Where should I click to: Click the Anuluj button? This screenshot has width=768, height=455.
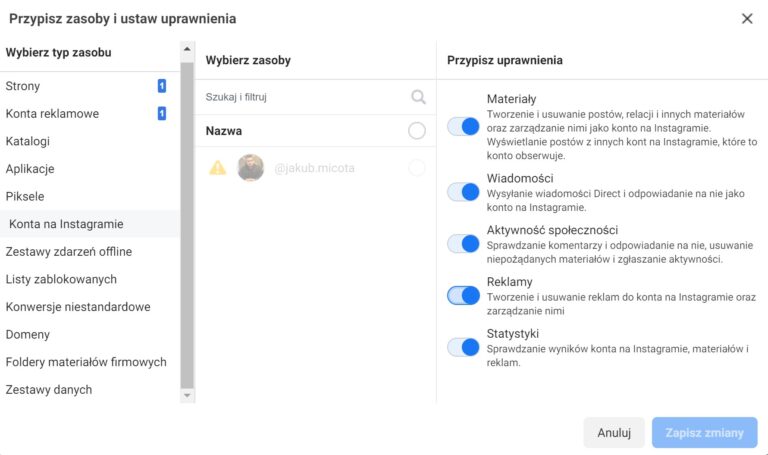614,432
